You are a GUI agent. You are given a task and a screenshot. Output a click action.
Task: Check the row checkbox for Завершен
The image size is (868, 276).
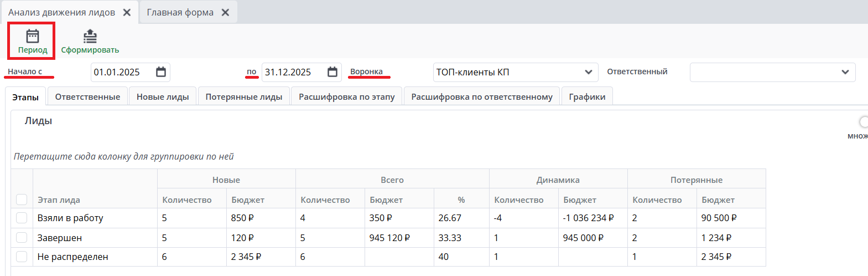pos(22,238)
